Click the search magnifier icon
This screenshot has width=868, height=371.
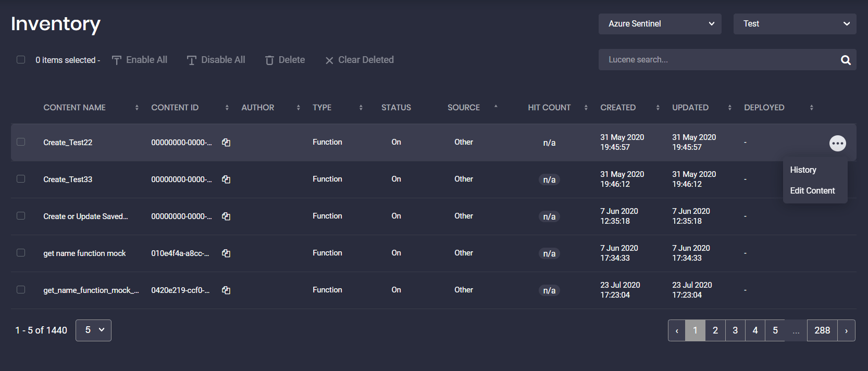(846, 60)
